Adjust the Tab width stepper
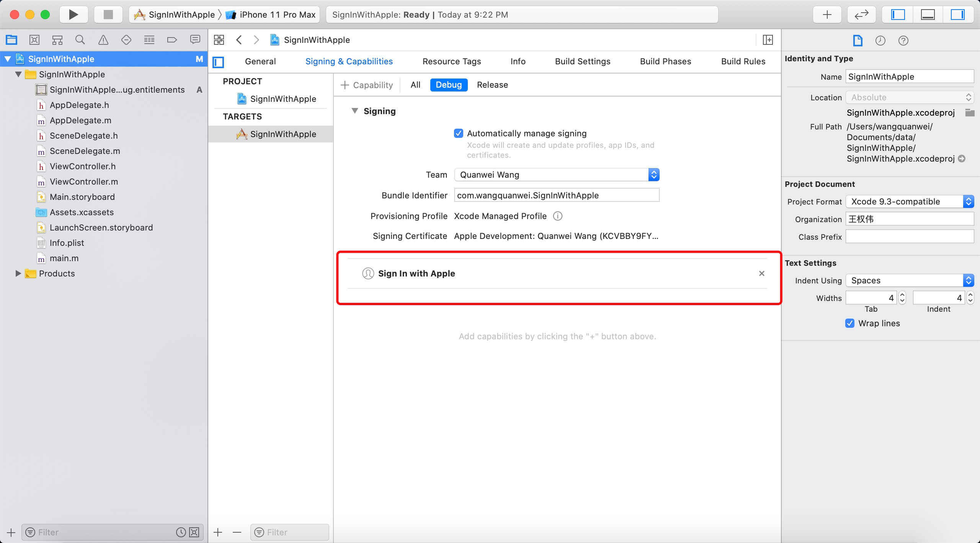This screenshot has width=980, height=543. tap(903, 298)
